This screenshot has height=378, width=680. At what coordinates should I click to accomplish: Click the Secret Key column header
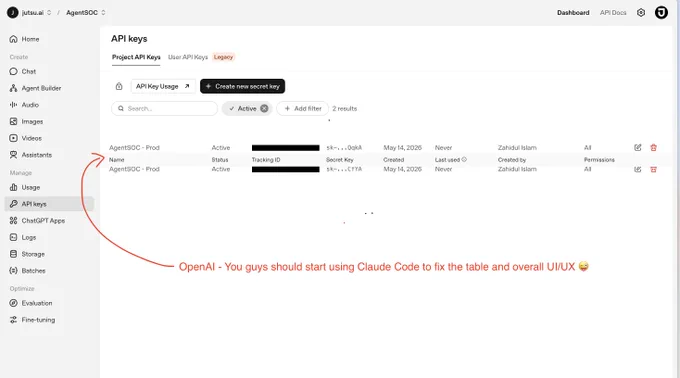click(x=340, y=160)
